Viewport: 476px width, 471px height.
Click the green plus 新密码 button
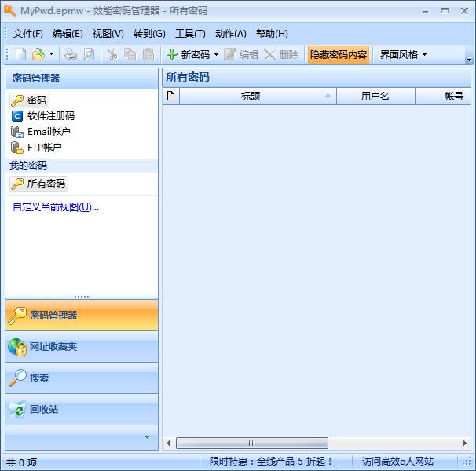pos(189,55)
